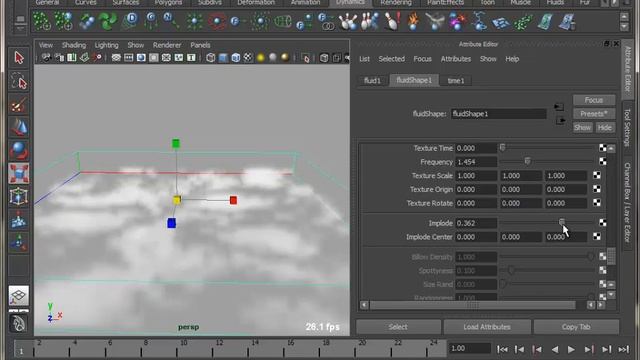Click the green fan Air field icon
The width and height of the screenshot is (640, 360).
(108, 21)
